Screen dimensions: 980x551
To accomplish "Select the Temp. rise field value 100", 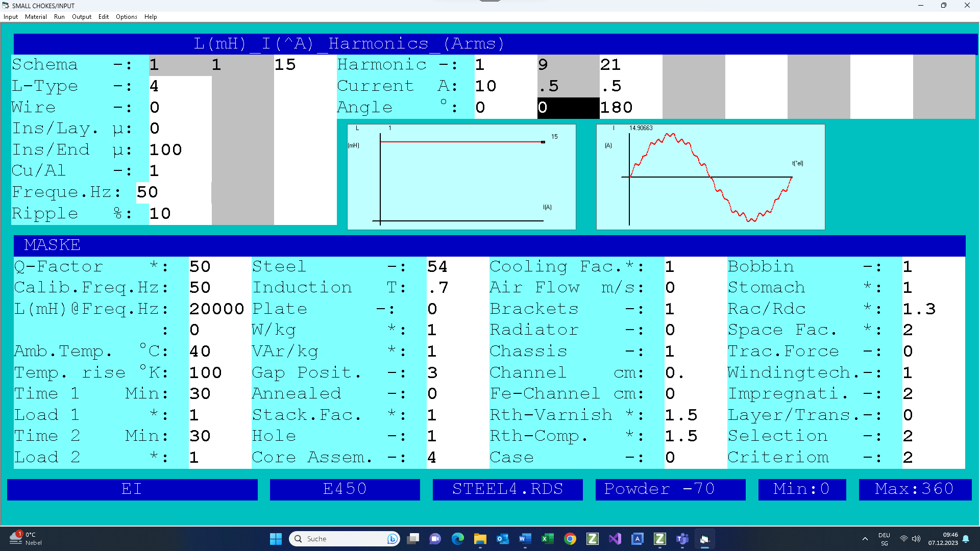I will click(x=219, y=373).
